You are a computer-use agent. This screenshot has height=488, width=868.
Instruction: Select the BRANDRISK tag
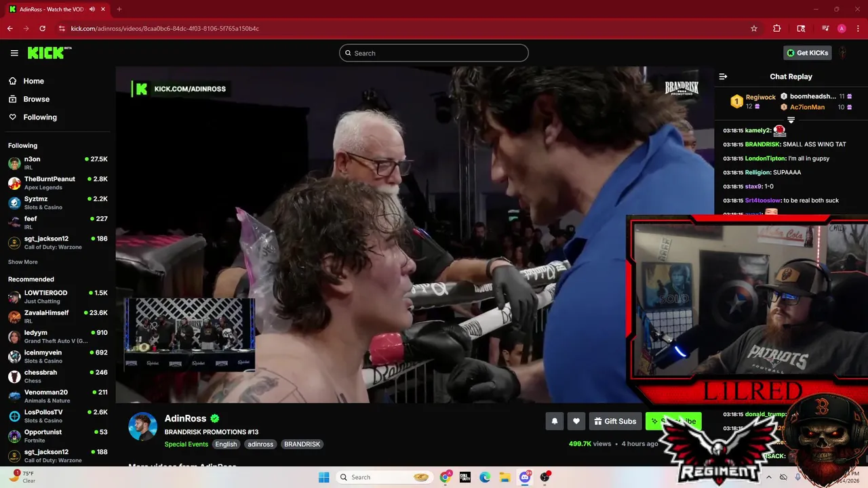tap(302, 445)
